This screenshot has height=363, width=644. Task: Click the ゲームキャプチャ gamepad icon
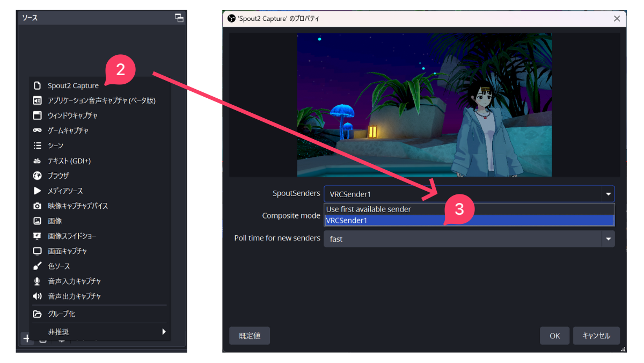(x=37, y=130)
